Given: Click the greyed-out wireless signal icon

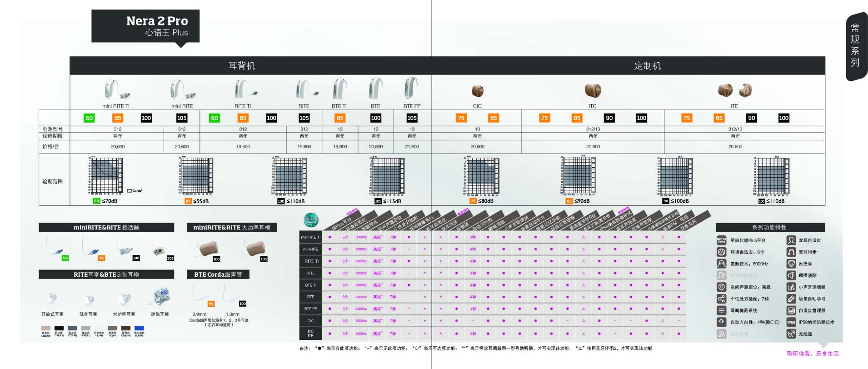Looking at the screenshot, I should point(721,334).
